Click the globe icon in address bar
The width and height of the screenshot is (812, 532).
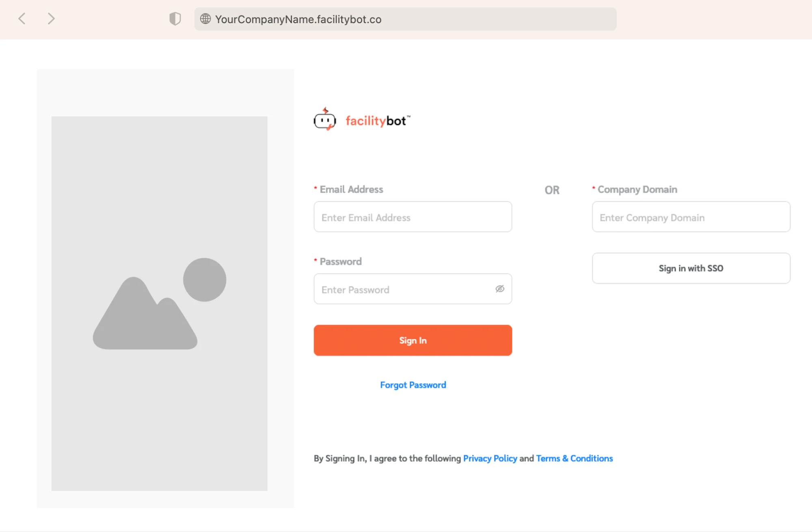click(x=205, y=19)
